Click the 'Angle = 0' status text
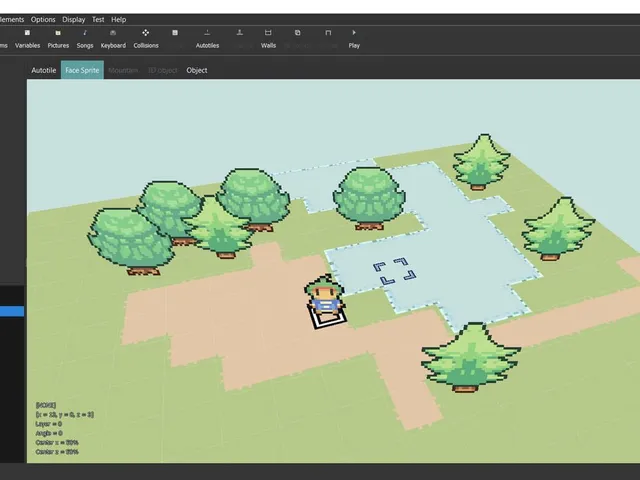 tap(49, 433)
